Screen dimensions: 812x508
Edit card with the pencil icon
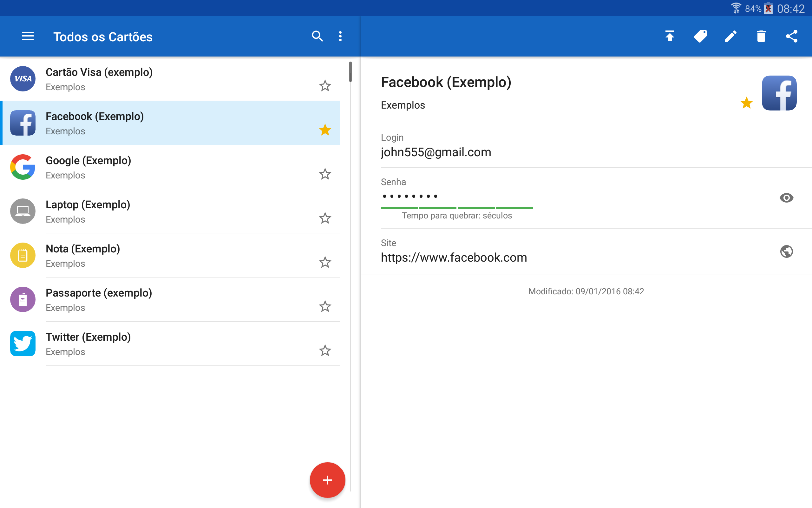click(x=730, y=36)
